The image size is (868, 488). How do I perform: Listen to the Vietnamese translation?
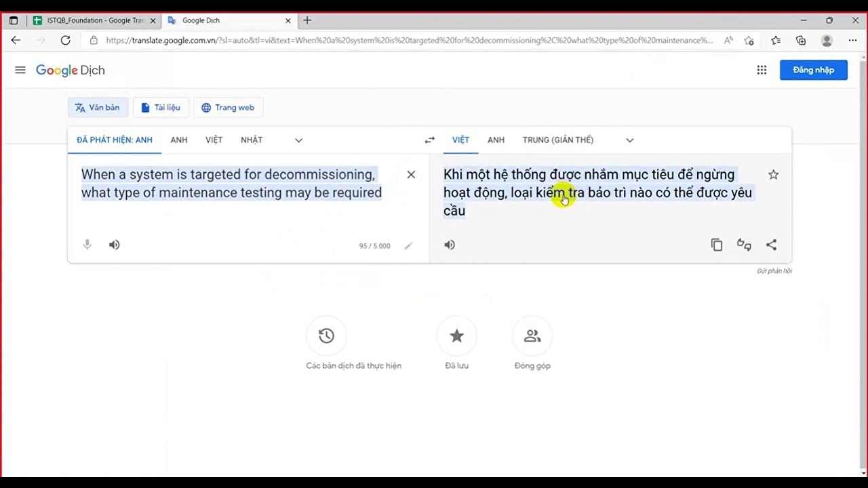[450, 245]
